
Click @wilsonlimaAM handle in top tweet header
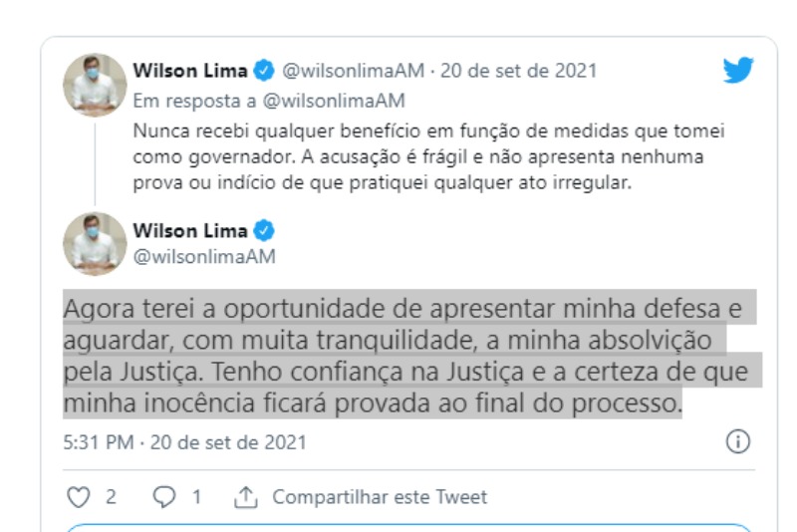(354, 71)
